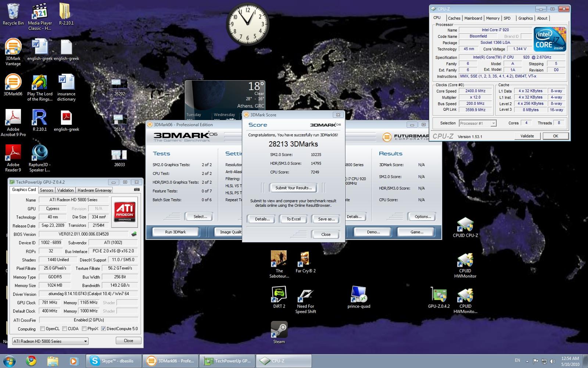The image size is (588, 368).
Task: Click the BIOS save chip icon in GPU-Z
Action: [134, 234]
